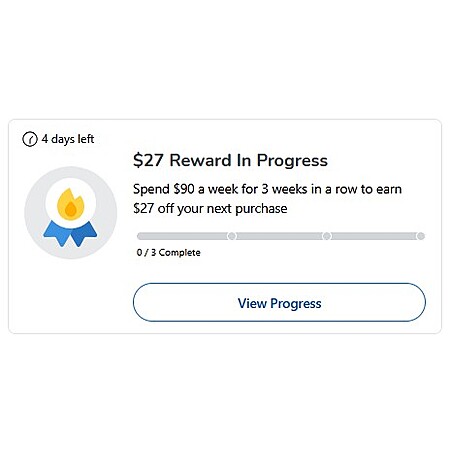Viewport: 450px width, 450px height.
Task: Click the first progress bar milestone dot
Action: tap(232, 236)
